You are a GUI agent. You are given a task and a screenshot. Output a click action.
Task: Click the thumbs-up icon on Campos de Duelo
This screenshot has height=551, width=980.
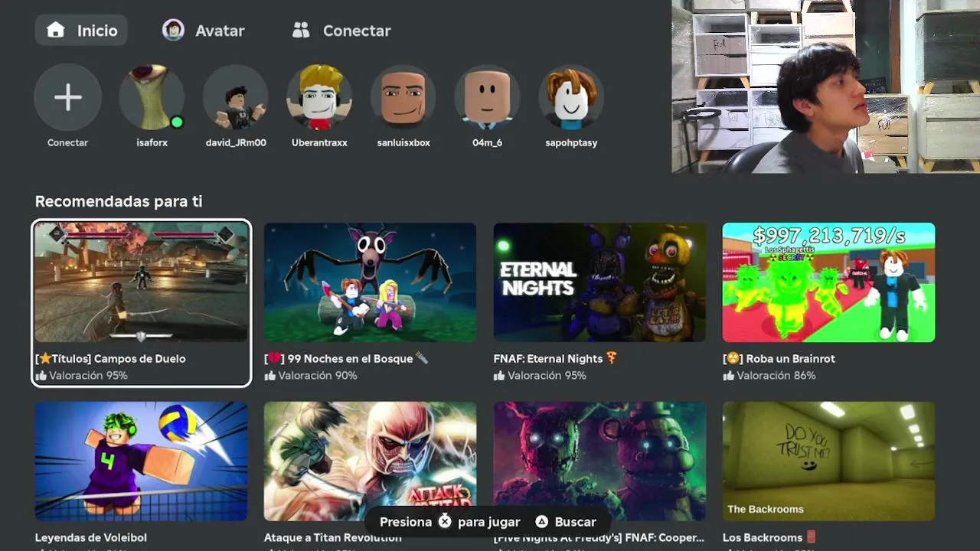pos(41,376)
